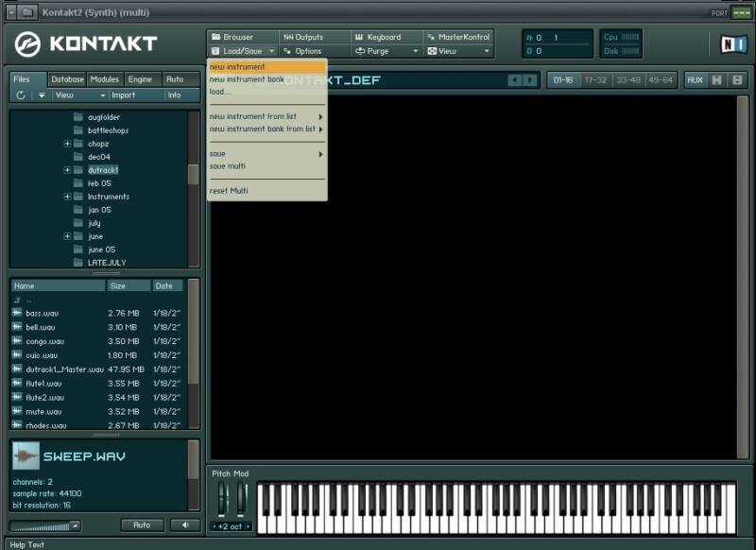Click the Pitch wheel
The height and width of the screenshot is (550, 756).
click(222, 498)
